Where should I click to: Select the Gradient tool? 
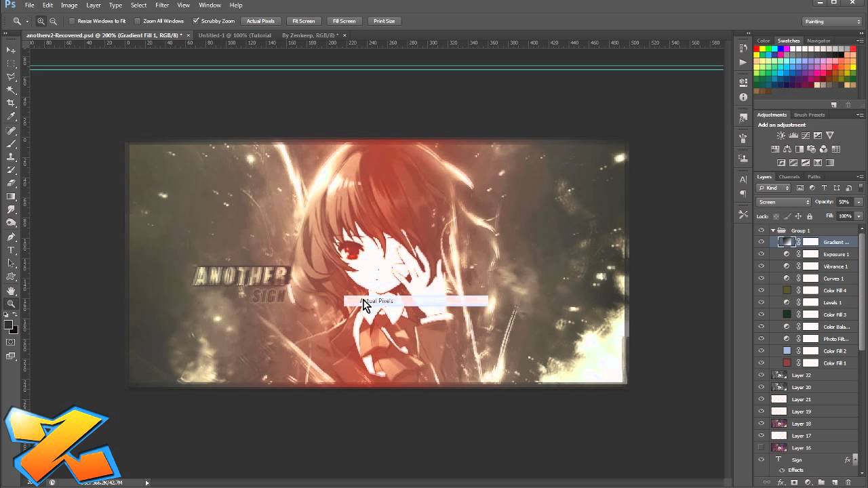tap(11, 197)
